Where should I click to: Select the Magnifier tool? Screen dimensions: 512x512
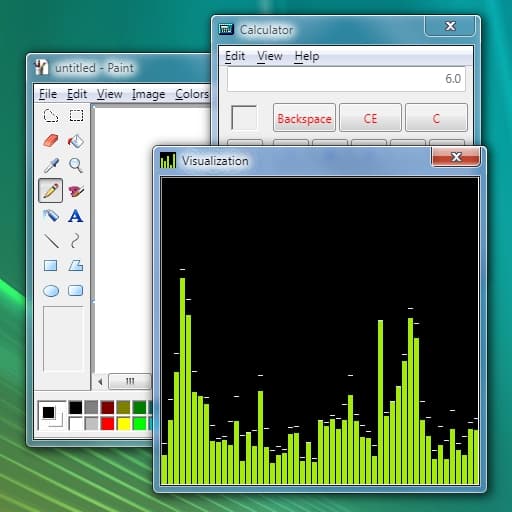click(x=76, y=165)
